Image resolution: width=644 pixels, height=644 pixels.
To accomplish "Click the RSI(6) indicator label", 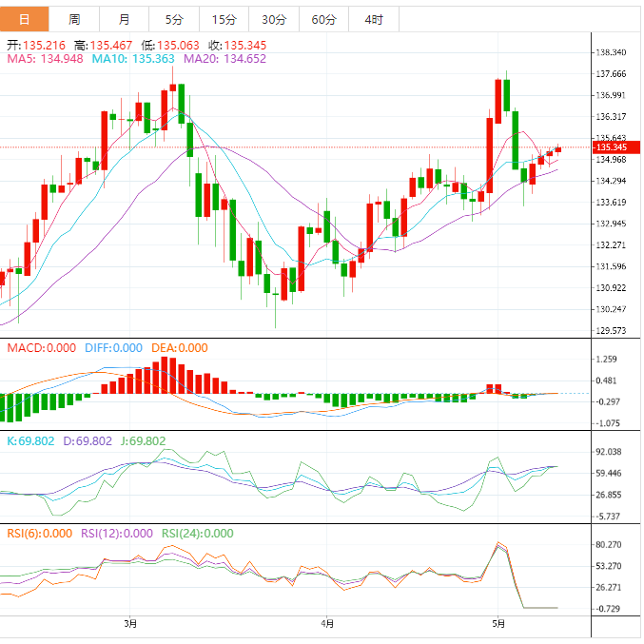I will tap(41, 534).
